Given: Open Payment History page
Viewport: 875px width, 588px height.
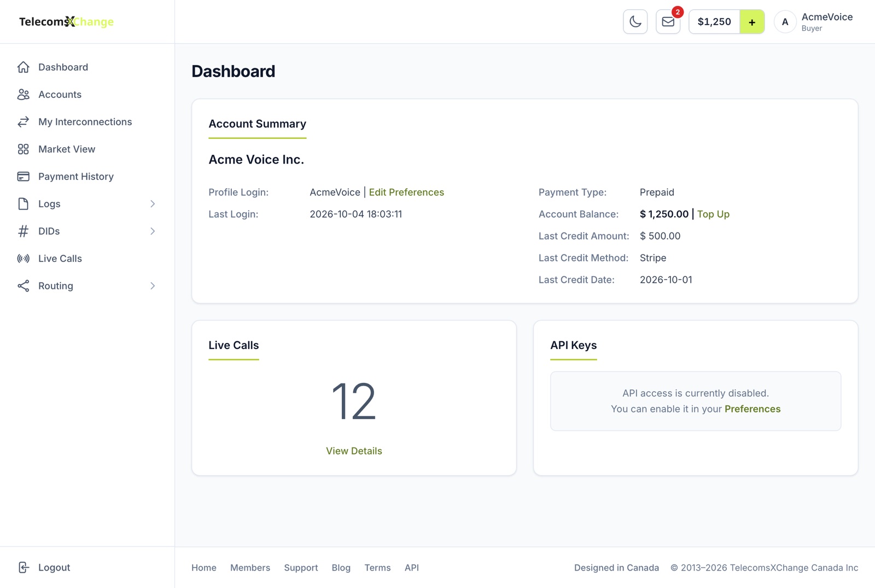Looking at the screenshot, I should point(87,176).
